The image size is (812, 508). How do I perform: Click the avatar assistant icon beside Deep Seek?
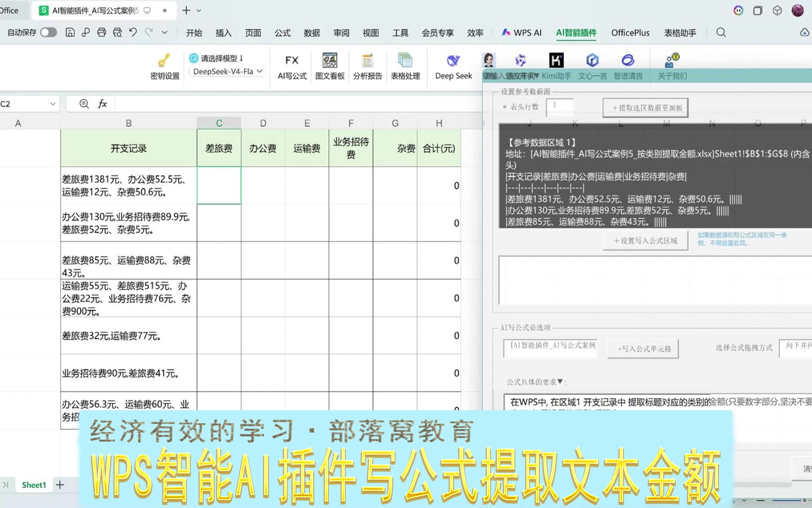coord(489,60)
